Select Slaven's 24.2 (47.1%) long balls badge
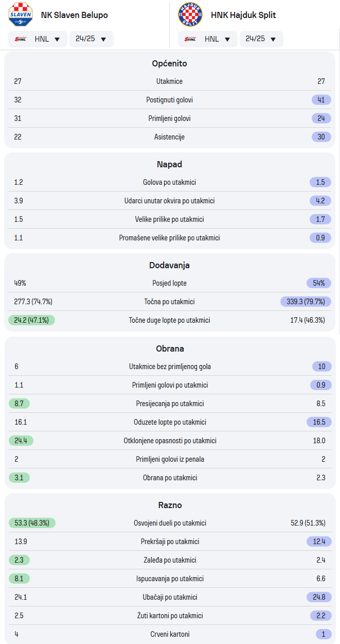Viewport: 340px width, 644px height. coord(32,320)
